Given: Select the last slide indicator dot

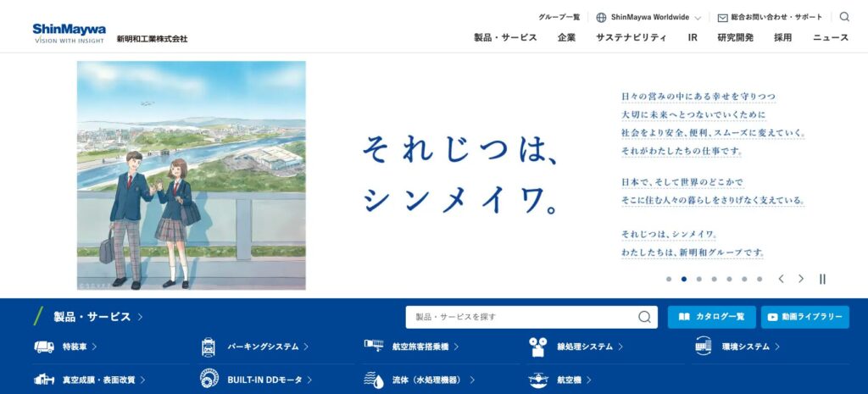Looking at the screenshot, I should [759, 279].
